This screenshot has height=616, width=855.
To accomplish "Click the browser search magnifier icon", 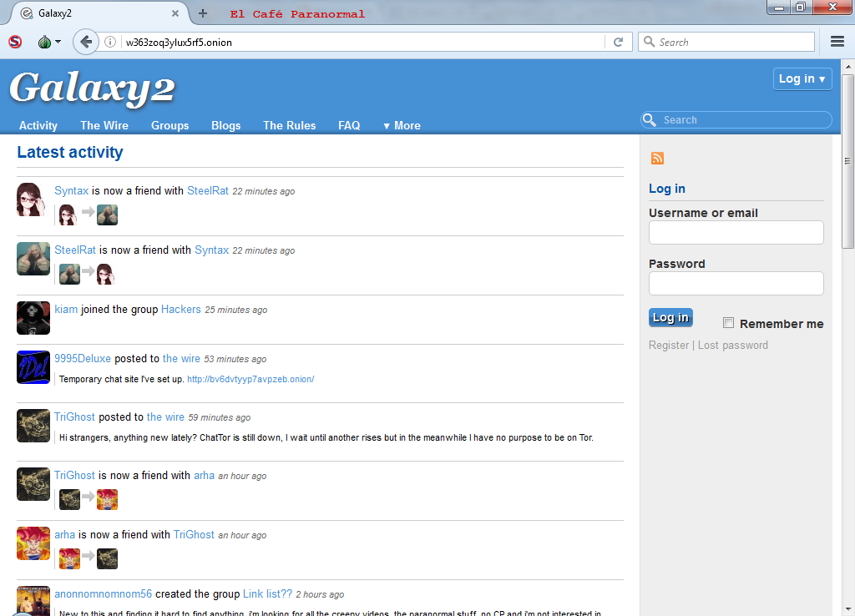I will pyautogui.click(x=649, y=42).
